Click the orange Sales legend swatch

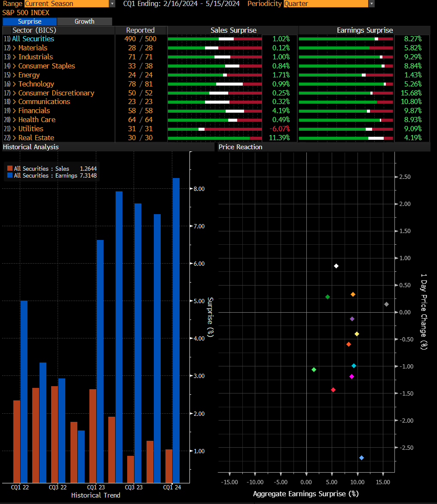tap(9, 168)
